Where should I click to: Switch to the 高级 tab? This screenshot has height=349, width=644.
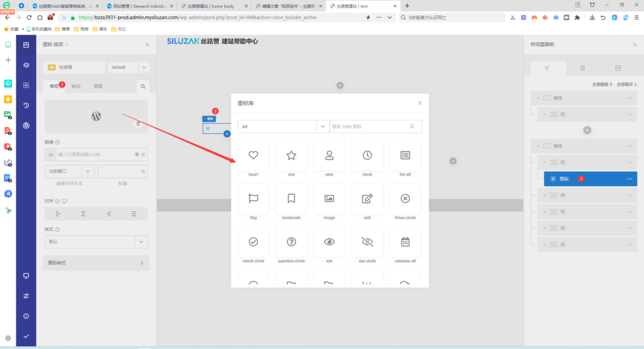[x=98, y=86]
